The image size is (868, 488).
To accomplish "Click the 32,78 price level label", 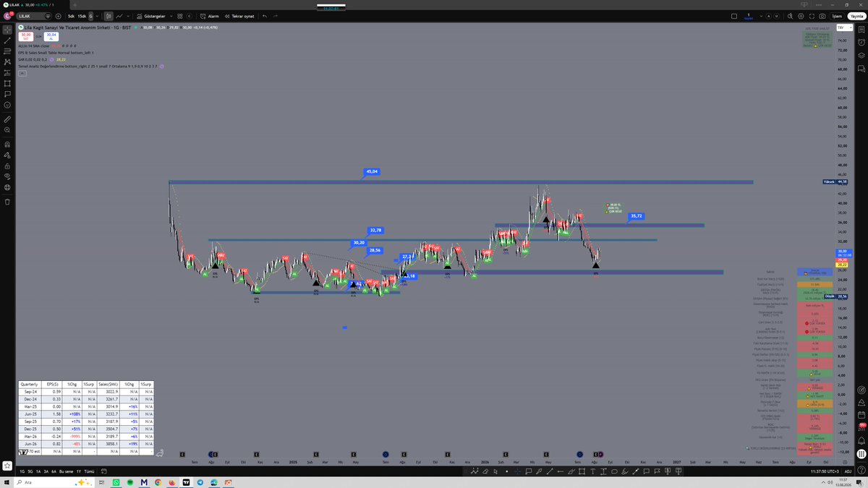I will tap(375, 230).
